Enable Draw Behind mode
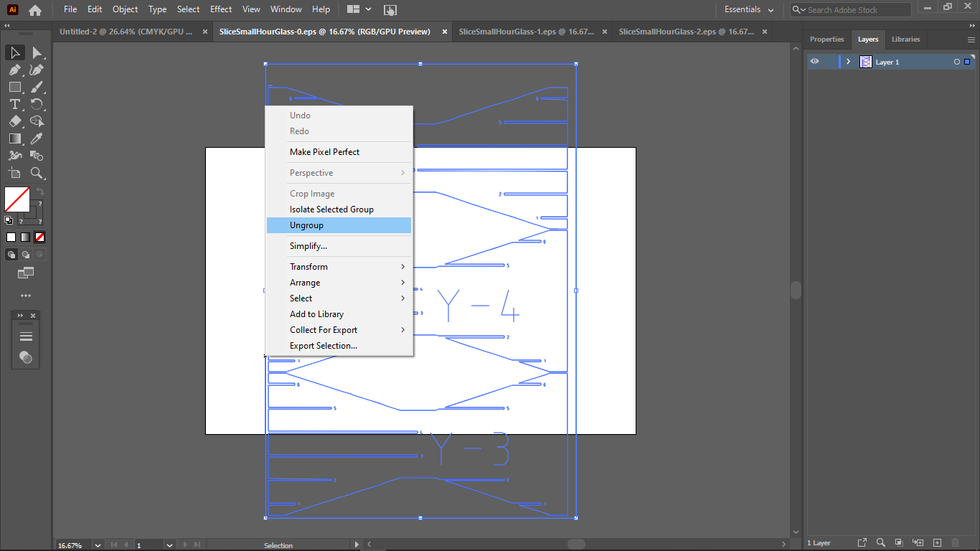Screen dimensions: 980x551 coord(26,255)
